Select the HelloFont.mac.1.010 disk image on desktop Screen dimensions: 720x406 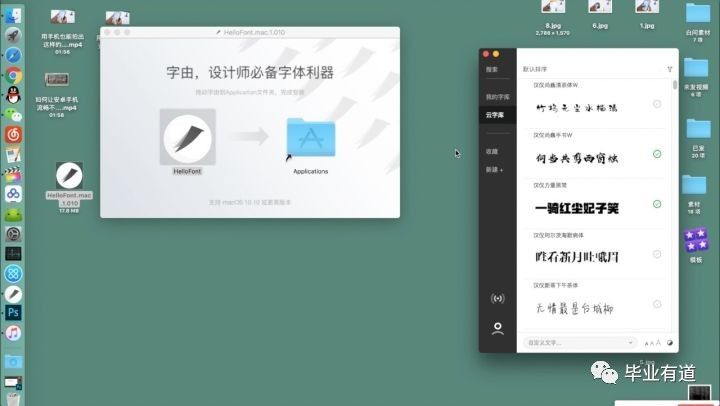pyautogui.click(x=69, y=175)
